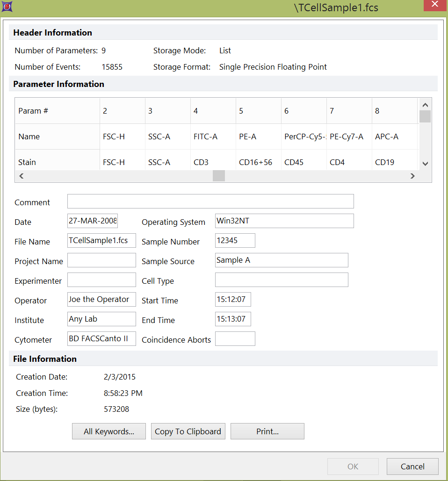Click the Cell Type field
Image resolution: width=448 pixels, height=481 pixels.
click(282, 280)
